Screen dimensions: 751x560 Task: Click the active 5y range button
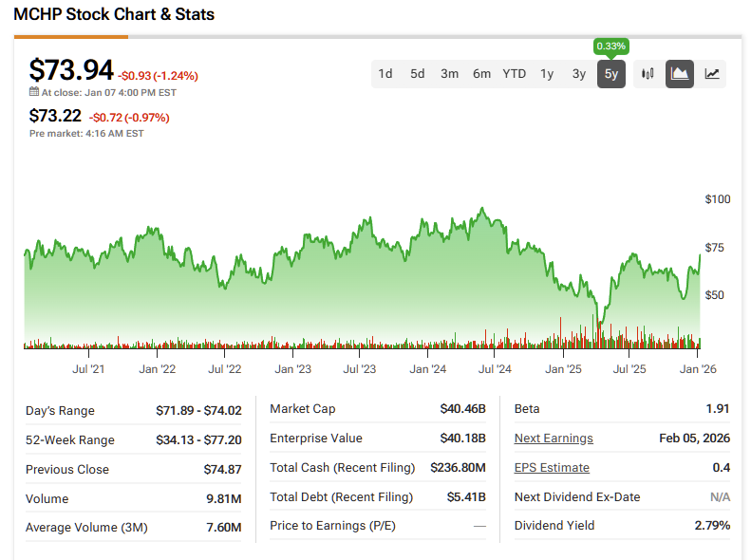point(611,74)
